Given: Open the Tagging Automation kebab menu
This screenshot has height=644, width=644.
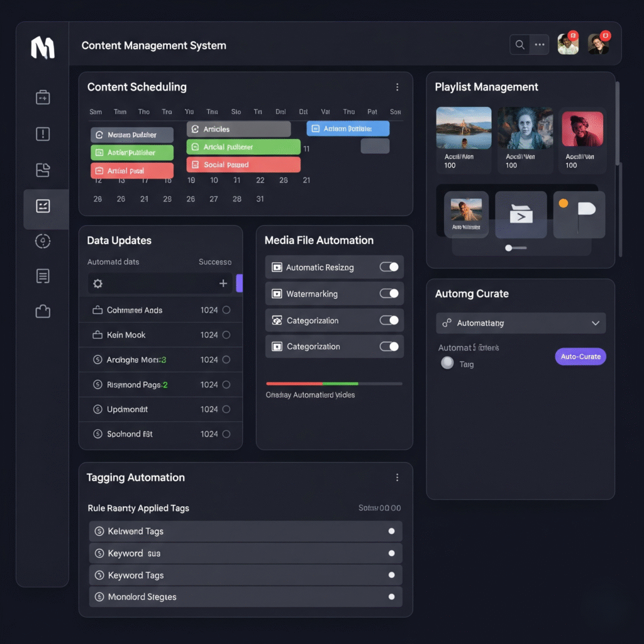Looking at the screenshot, I should click(x=397, y=478).
